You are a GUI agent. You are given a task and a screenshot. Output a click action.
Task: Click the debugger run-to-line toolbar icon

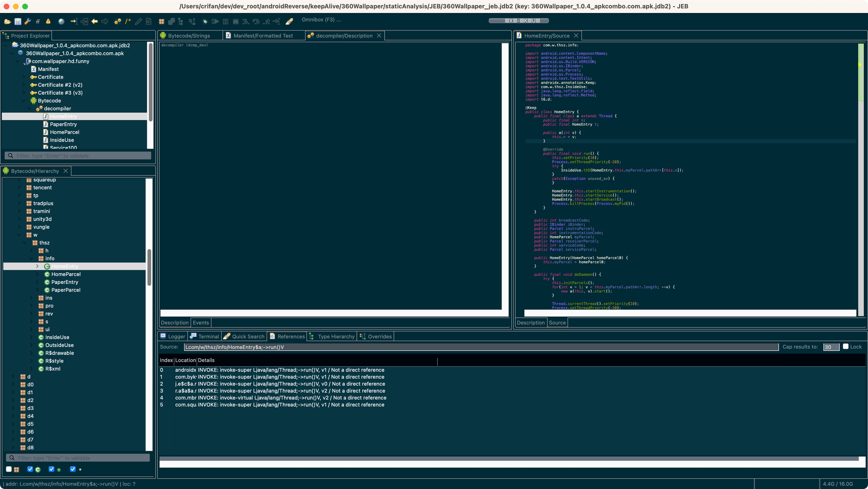[277, 21]
